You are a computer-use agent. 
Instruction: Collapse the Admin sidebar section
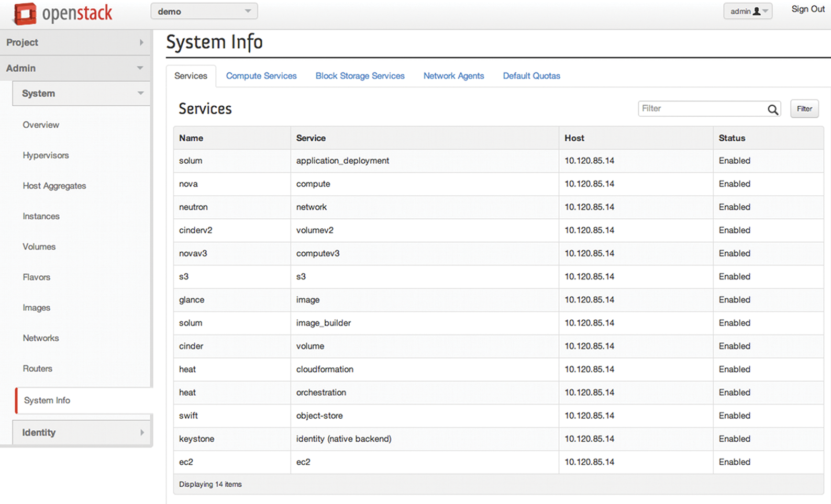[x=75, y=68]
